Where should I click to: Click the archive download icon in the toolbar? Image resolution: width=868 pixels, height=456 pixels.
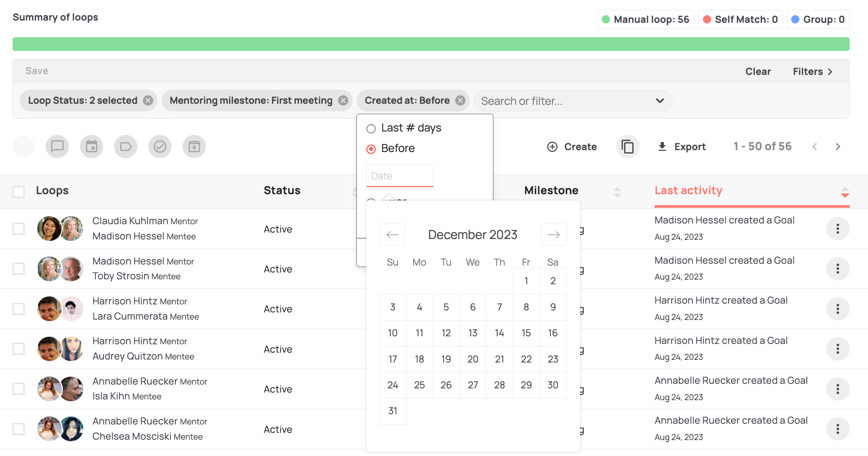[194, 146]
